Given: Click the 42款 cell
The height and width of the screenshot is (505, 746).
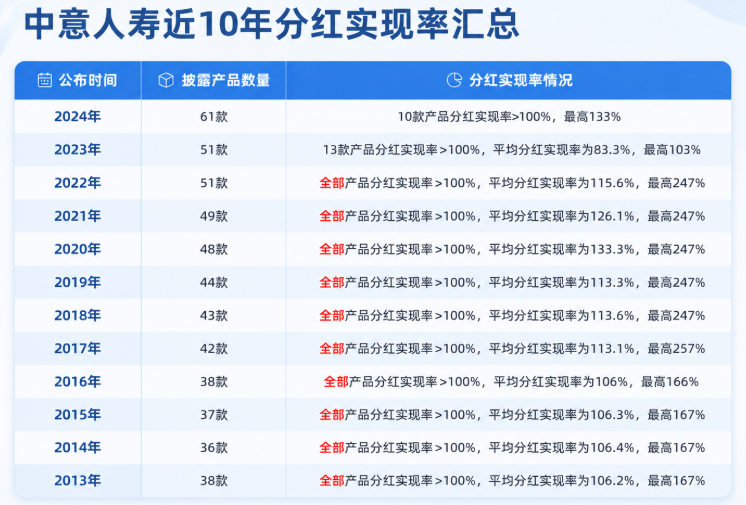Looking at the screenshot, I should 214,348.
